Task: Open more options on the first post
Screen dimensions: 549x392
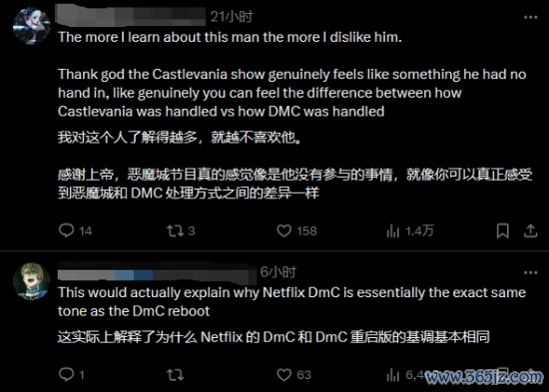Action: coord(530,17)
